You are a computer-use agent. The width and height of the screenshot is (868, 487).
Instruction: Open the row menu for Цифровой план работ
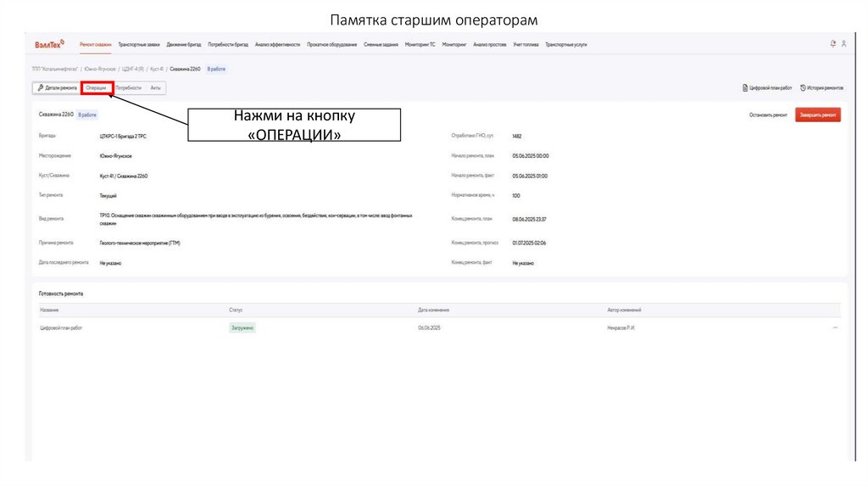[x=835, y=327]
